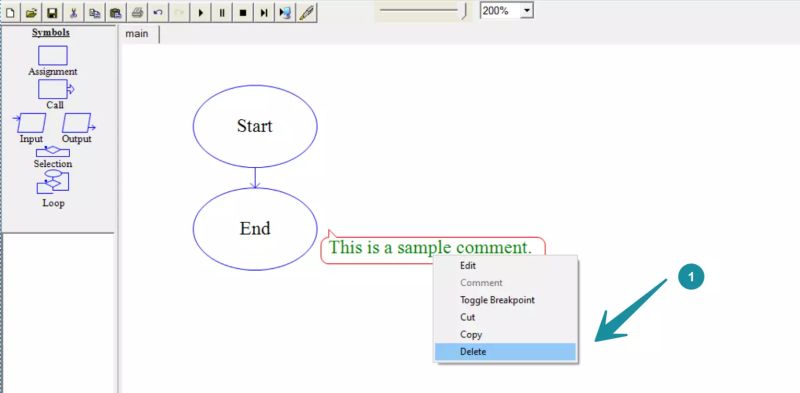Image resolution: width=800 pixels, height=393 pixels.
Task: Click the scissors Cut toolbar icon
Action: point(73,13)
